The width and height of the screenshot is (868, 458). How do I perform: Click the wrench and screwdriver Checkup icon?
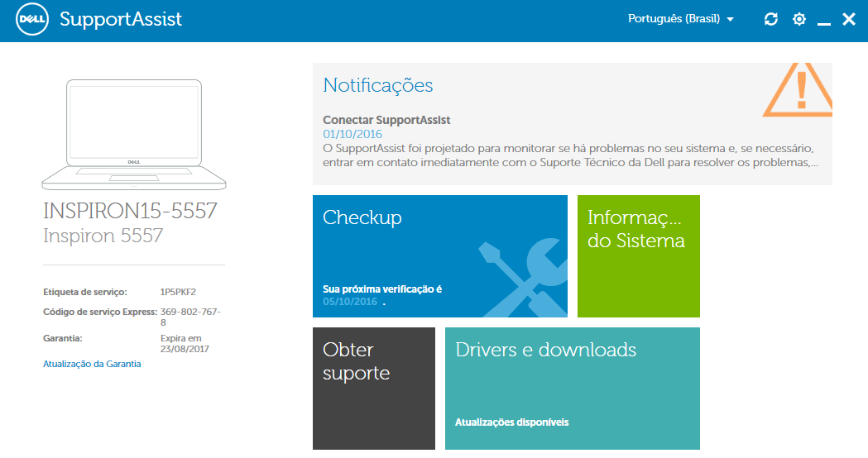point(523,278)
